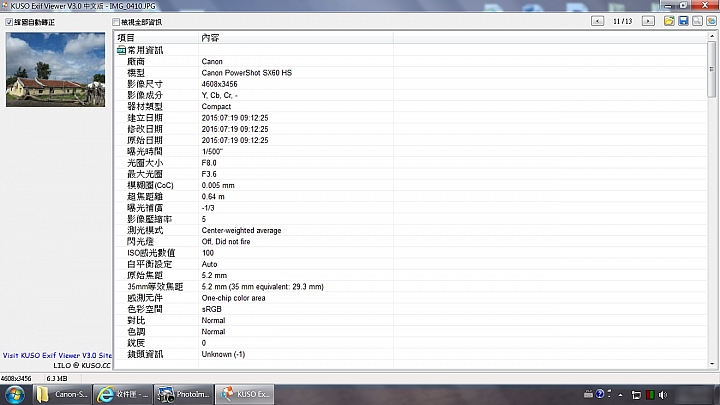
Task: Select the hyperfocal distance value 0.64 m
Action: click(213, 197)
